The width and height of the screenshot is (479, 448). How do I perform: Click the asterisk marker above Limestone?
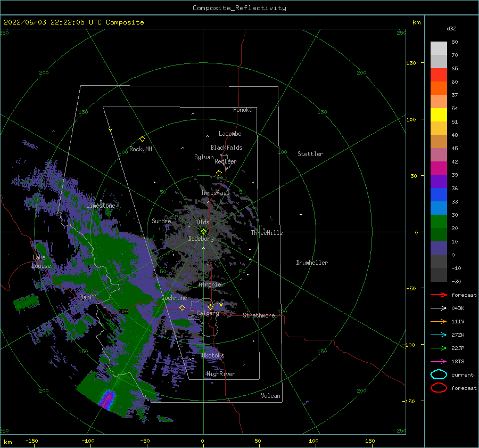point(101,201)
